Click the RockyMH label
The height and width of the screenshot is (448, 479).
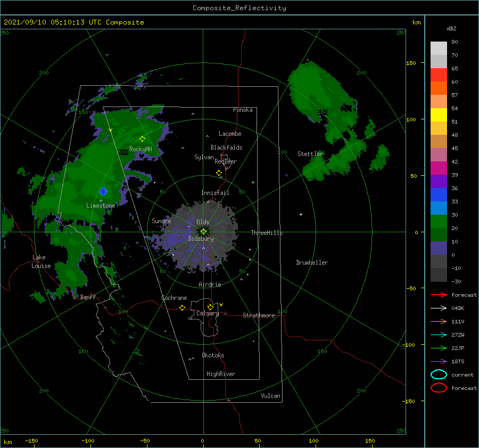pos(141,149)
